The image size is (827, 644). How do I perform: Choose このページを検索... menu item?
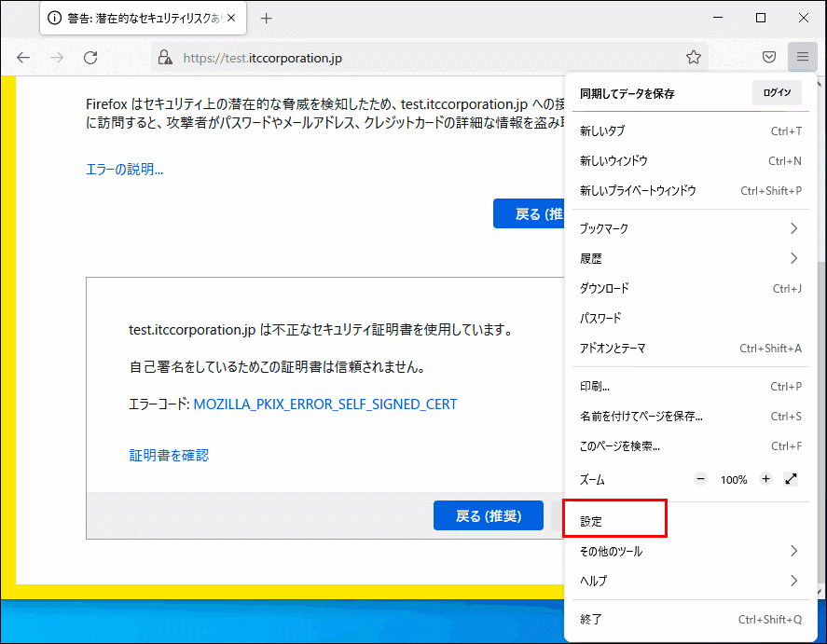[x=690, y=446]
